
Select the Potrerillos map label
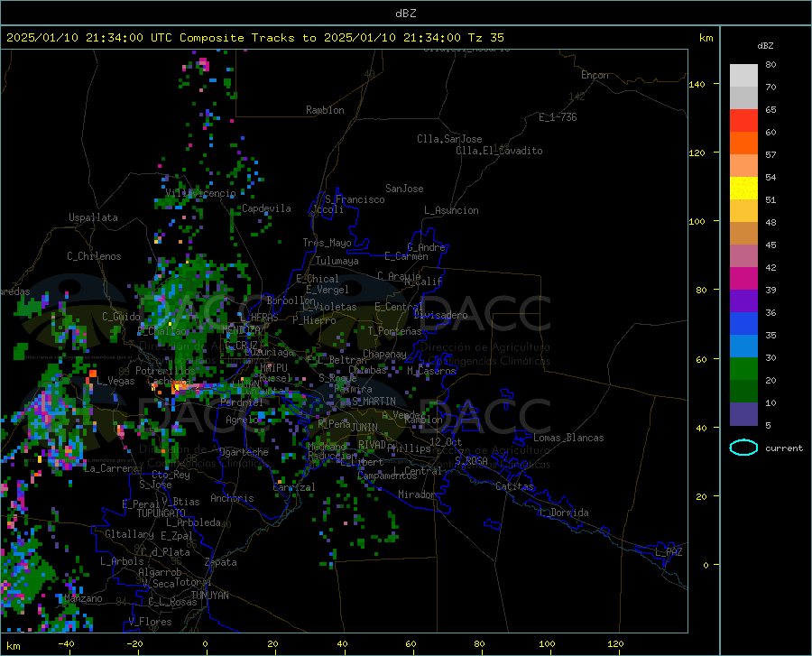click(165, 371)
